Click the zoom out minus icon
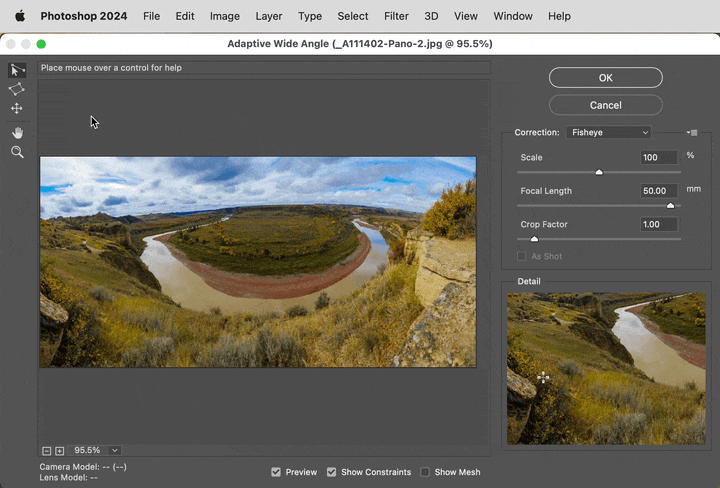The width and height of the screenshot is (720, 488). (46, 451)
